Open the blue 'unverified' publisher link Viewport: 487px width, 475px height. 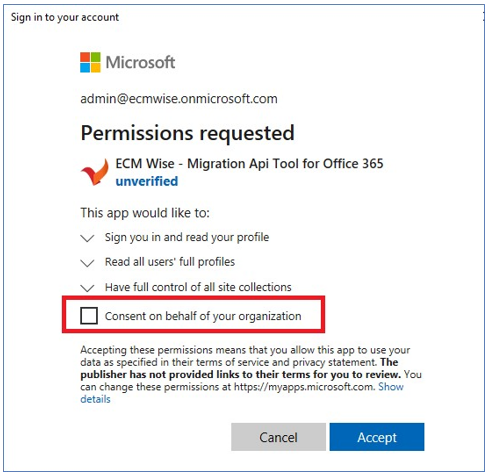click(x=147, y=181)
